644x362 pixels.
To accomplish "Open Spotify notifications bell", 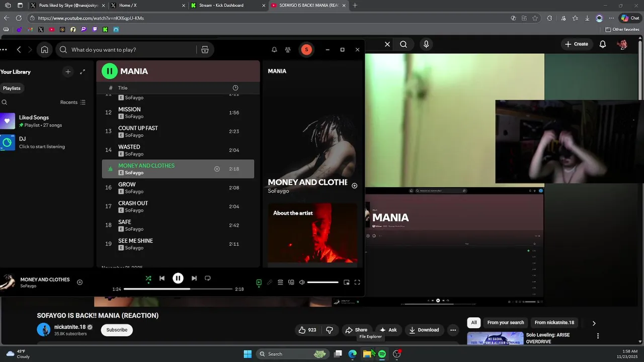I will coord(274,50).
